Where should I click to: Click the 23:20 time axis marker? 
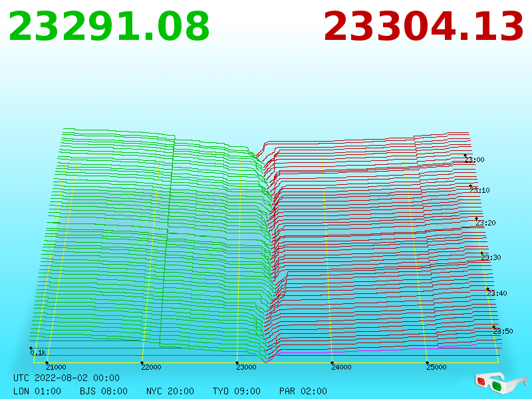[485, 223]
